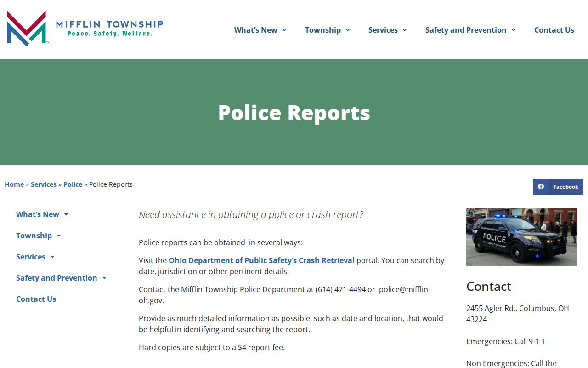The image size is (588, 368).
Task: Expand sidebar Township arrow
Action: coord(59,236)
